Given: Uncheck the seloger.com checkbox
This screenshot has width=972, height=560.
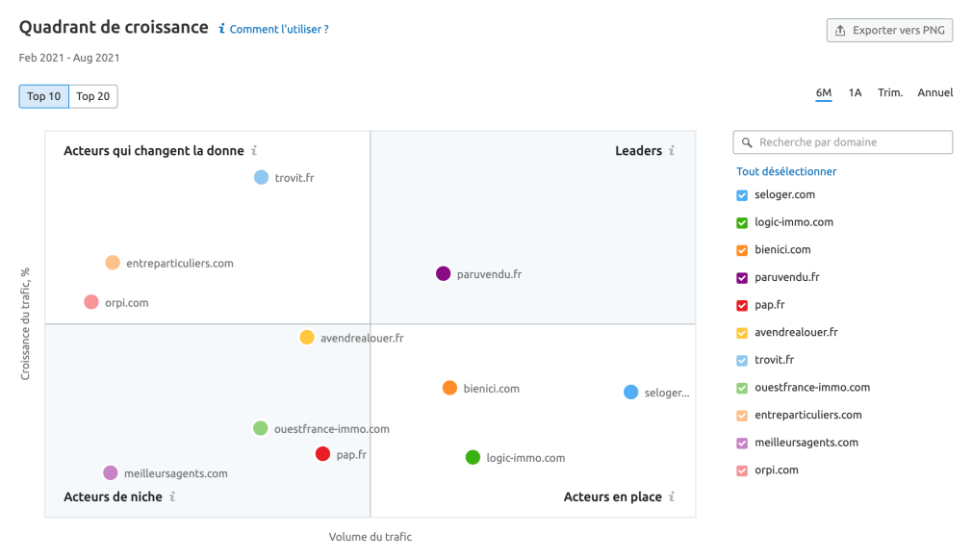Looking at the screenshot, I should point(742,195).
